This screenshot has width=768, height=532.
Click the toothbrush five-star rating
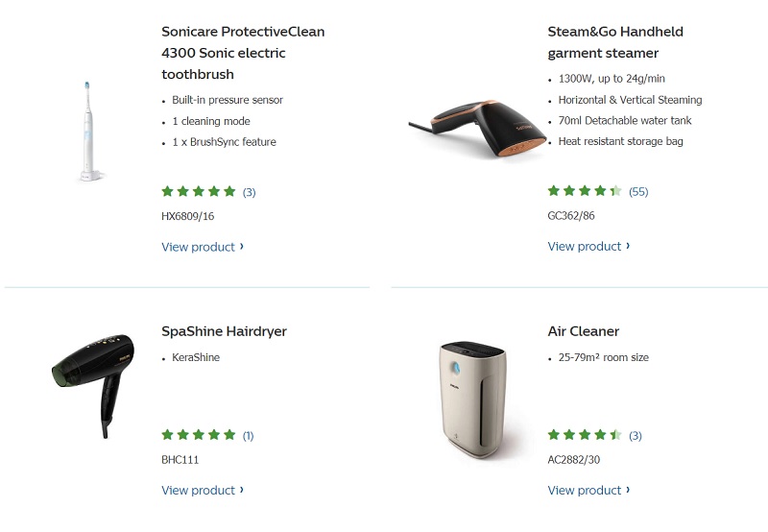point(198,192)
